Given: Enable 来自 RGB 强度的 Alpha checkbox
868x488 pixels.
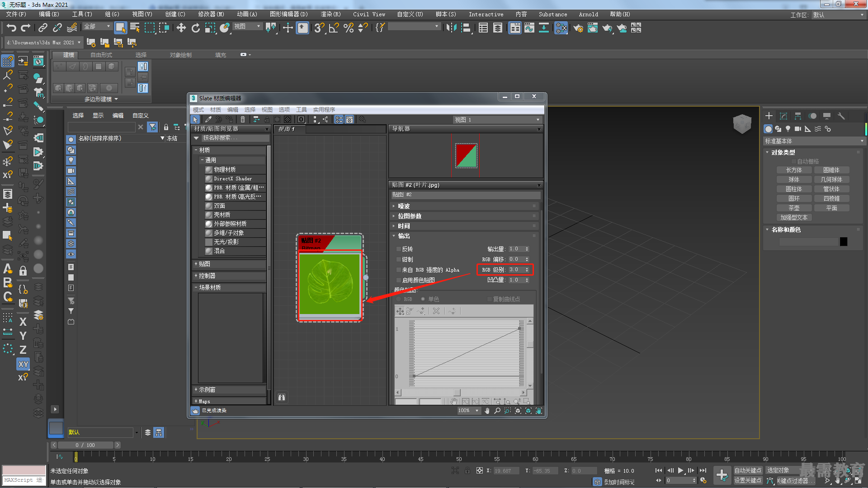Looking at the screenshot, I should [x=399, y=270].
